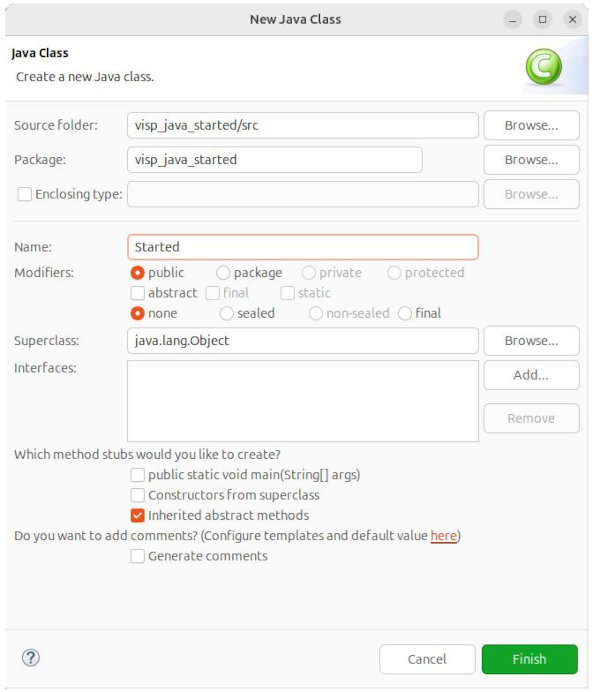Check the abstract modifier checkbox
The height and width of the screenshot is (692, 600).
(x=138, y=293)
